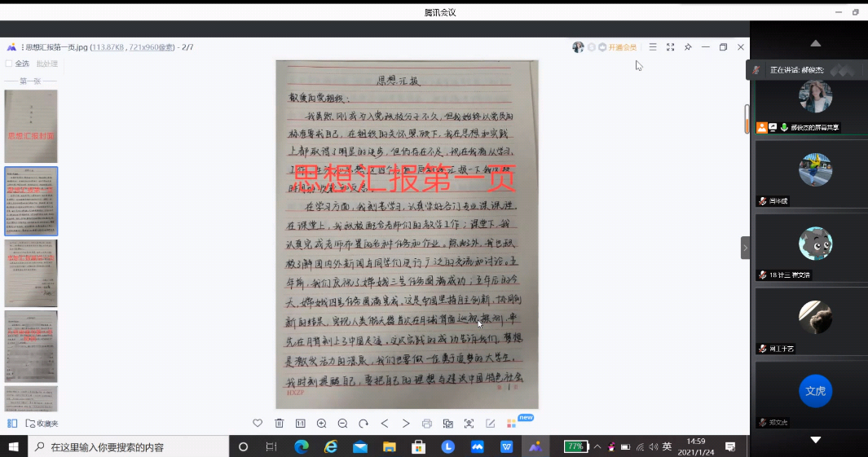The width and height of the screenshot is (868, 457).
Task: Delete the current image using the trash icon
Action: coord(279,424)
